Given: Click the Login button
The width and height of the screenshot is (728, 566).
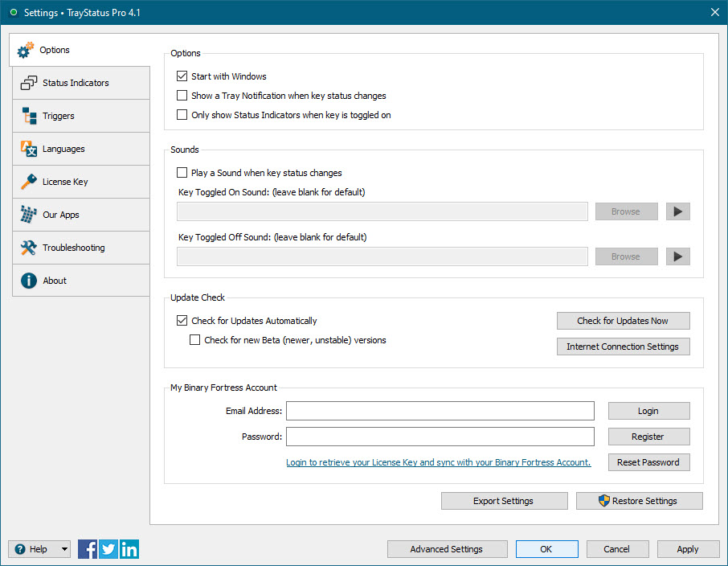Looking at the screenshot, I should (x=648, y=411).
